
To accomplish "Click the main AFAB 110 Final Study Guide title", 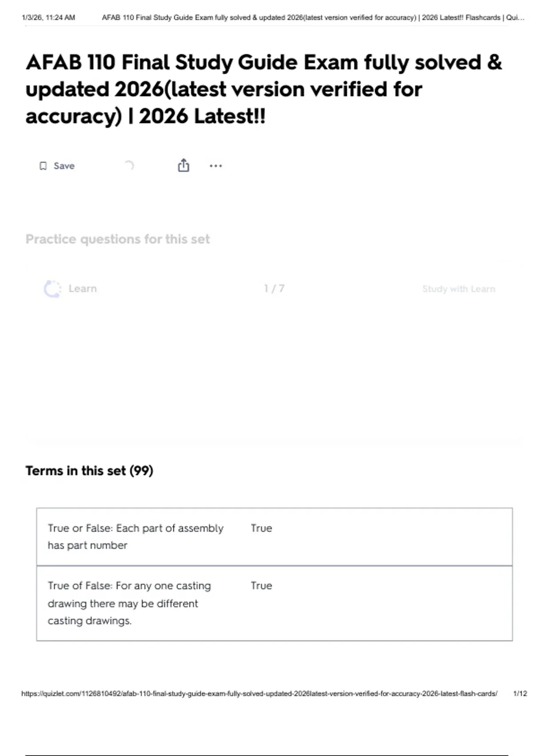I will [263, 89].
